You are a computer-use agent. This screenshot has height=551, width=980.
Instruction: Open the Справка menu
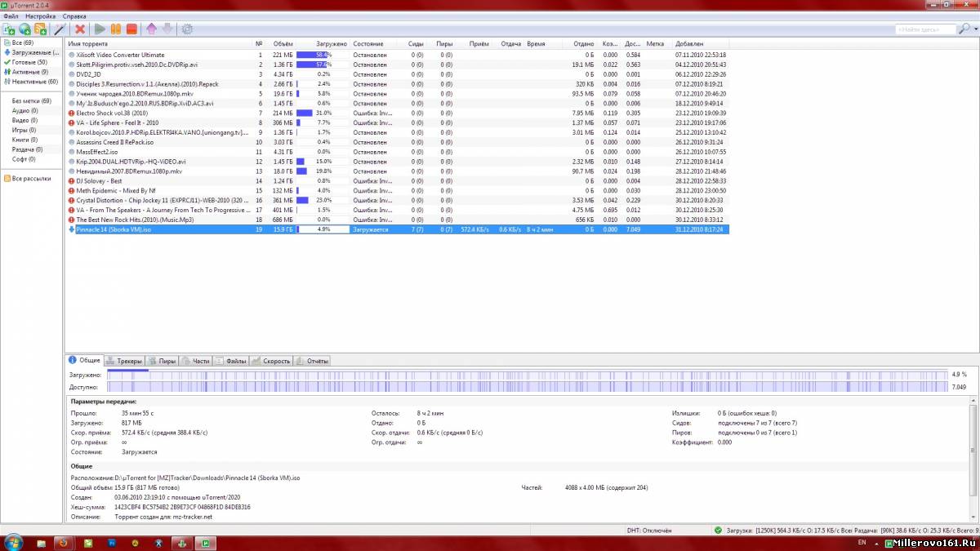click(74, 16)
